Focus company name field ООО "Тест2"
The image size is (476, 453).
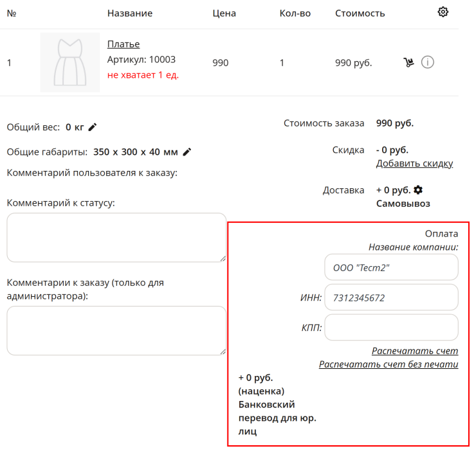pos(391,267)
